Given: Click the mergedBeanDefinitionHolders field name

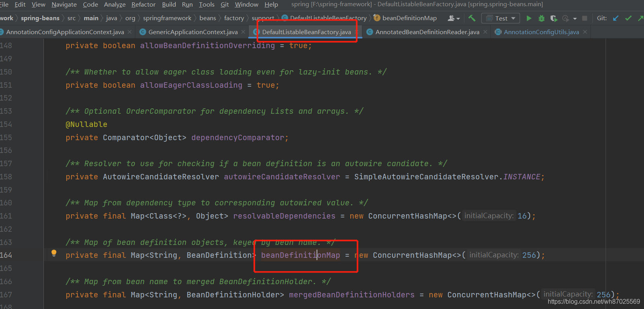Looking at the screenshot, I should pyautogui.click(x=351, y=295).
